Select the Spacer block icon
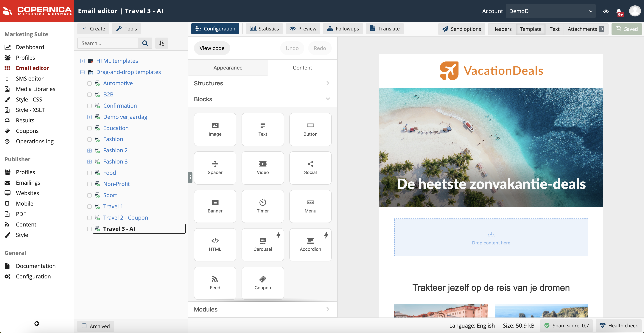The image size is (644, 333). [215, 168]
